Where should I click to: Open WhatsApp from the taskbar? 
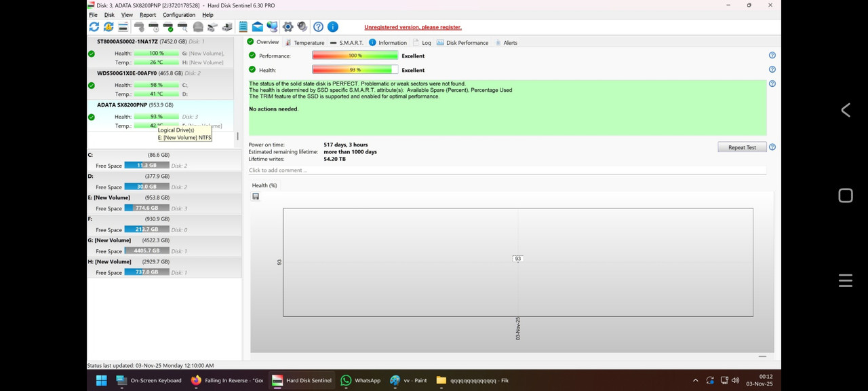click(x=361, y=380)
